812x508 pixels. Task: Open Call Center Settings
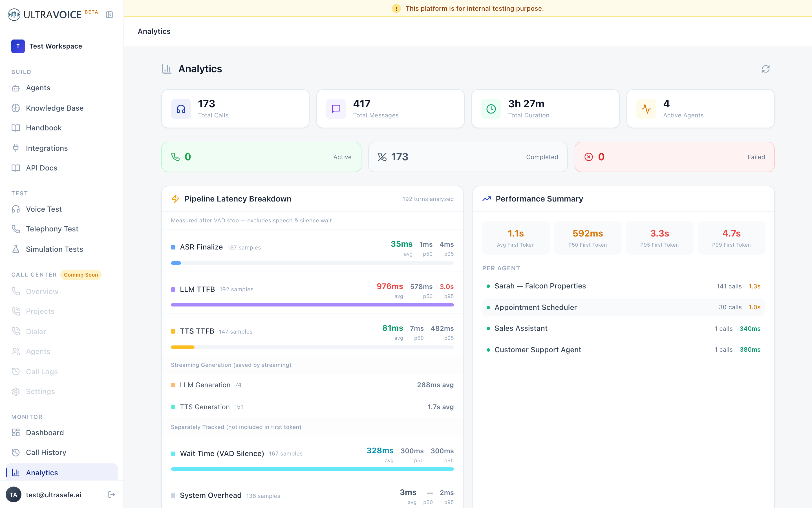point(62,391)
